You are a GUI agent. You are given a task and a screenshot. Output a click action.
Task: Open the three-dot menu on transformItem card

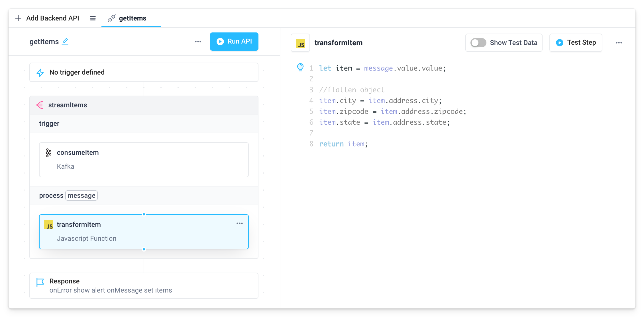coord(240,223)
